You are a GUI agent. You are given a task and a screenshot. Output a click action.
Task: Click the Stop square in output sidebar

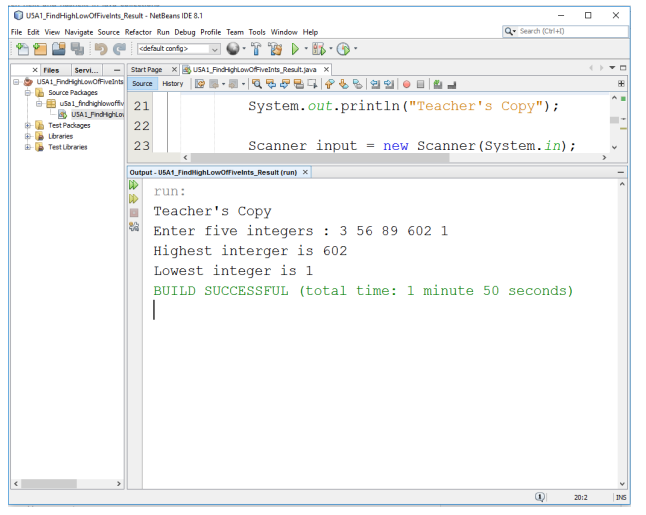pyautogui.click(x=134, y=213)
